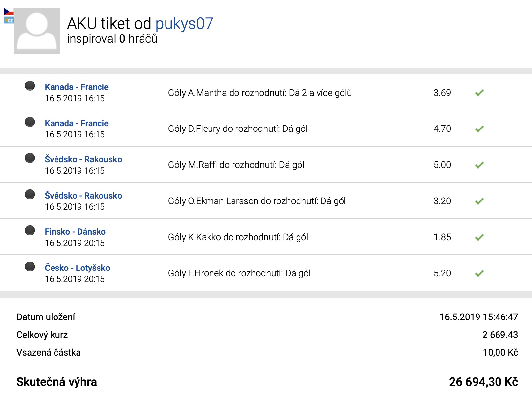This screenshot has height=399, width=532.
Task: Click the puck icon beside M.Raffl bet
Action: [30, 158]
